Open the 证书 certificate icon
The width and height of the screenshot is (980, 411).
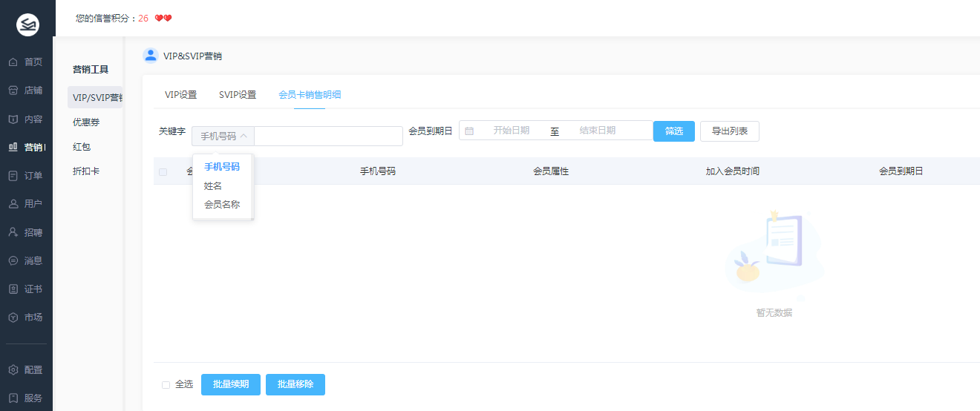(x=13, y=289)
